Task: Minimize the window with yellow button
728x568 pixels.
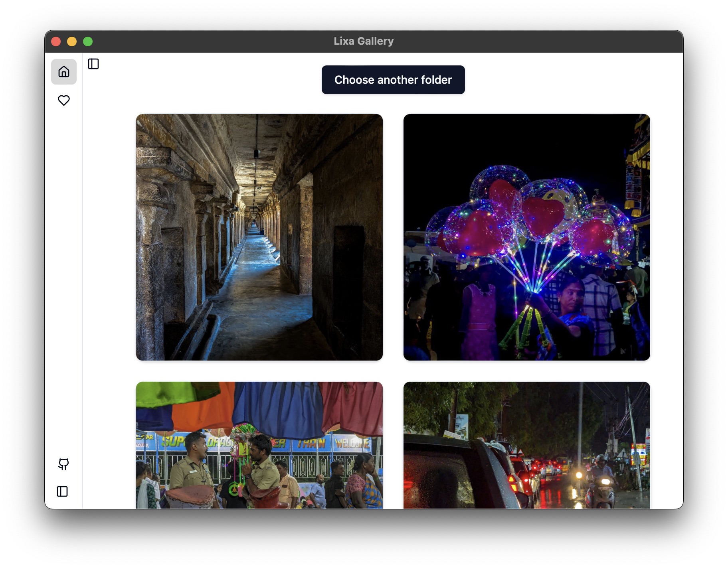Action: coord(72,41)
